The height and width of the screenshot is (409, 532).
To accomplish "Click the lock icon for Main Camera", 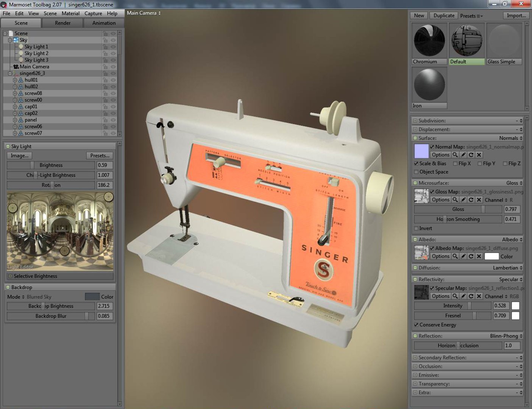I will pyautogui.click(x=105, y=67).
